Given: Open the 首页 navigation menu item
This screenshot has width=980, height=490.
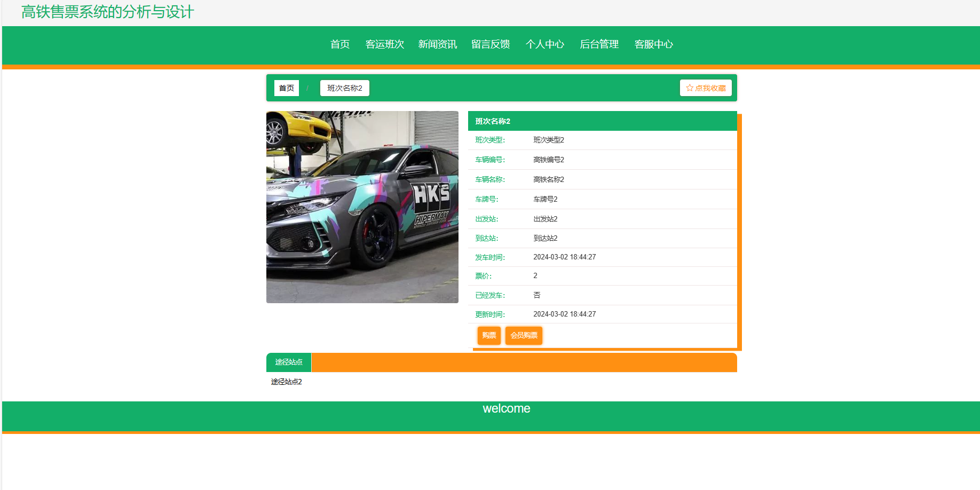Looking at the screenshot, I should (x=340, y=44).
